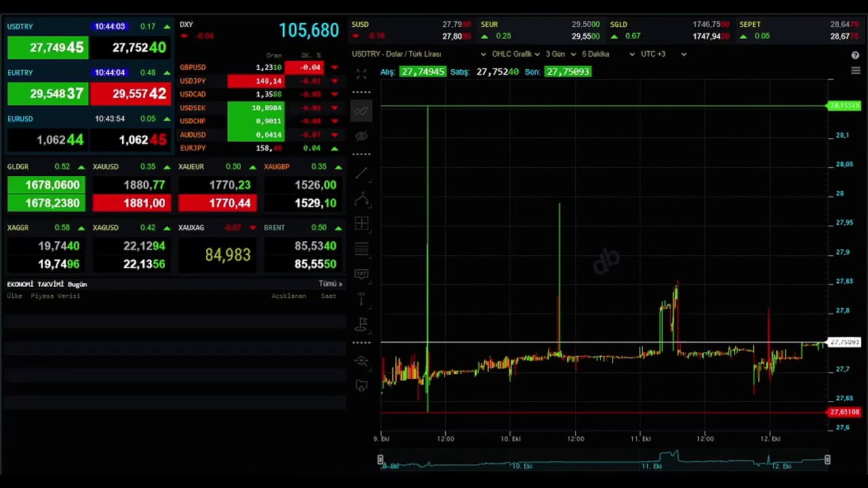The width and height of the screenshot is (868, 488).
Task: Click the USDTRY ask price 27,75240
Action: [130, 47]
